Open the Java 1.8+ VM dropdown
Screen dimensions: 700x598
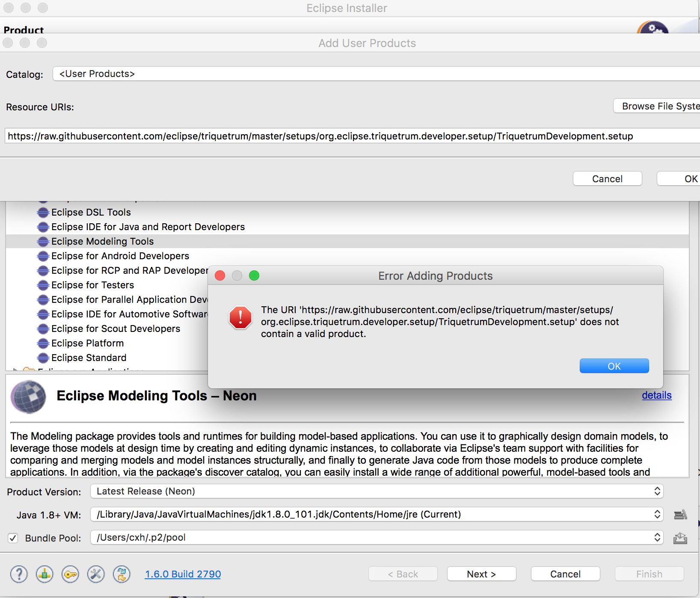pos(377,514)
